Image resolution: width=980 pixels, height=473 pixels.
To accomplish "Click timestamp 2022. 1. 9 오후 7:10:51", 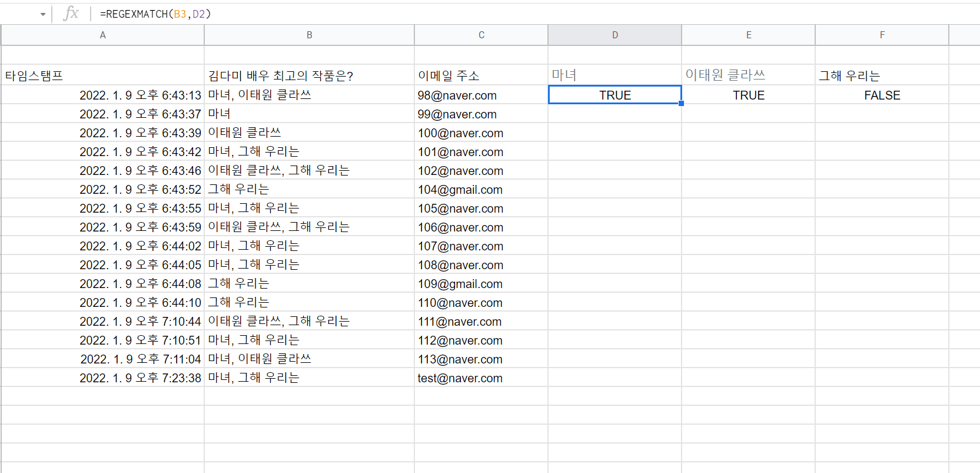I will [x=102, y=340].
